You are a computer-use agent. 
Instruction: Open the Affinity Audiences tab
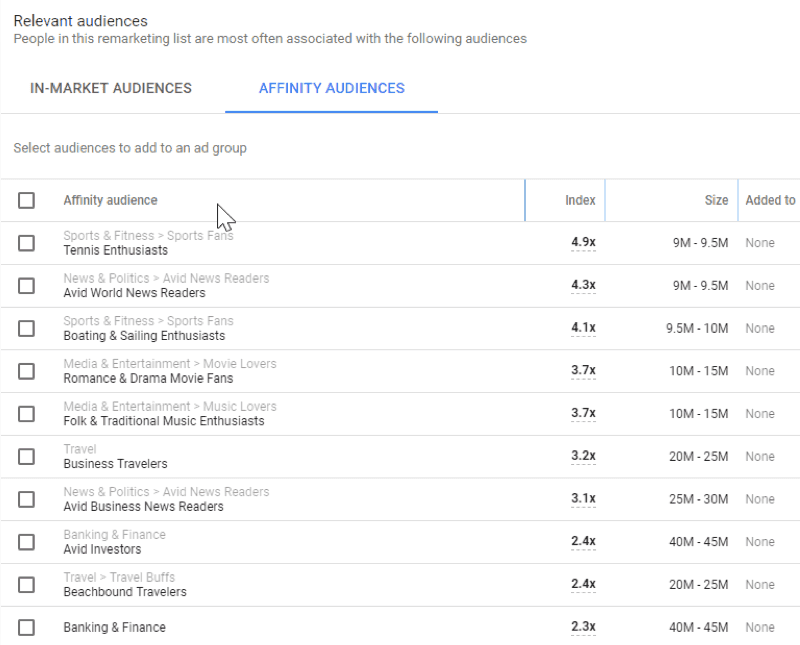tap(331, 88)
